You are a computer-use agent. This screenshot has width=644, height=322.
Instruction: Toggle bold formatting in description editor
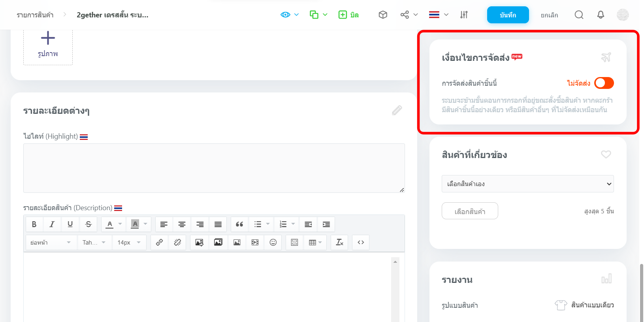coord(34,224)
